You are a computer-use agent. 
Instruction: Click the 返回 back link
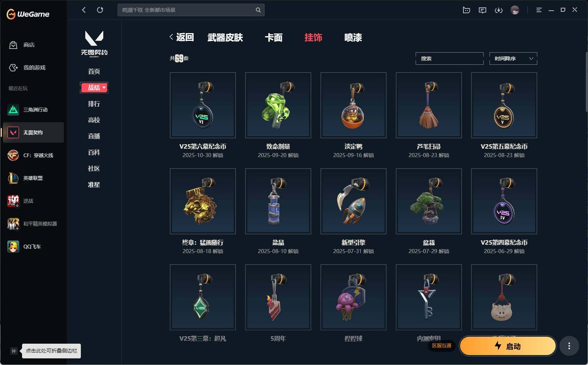pyautogui.click(x=182, y=37)
